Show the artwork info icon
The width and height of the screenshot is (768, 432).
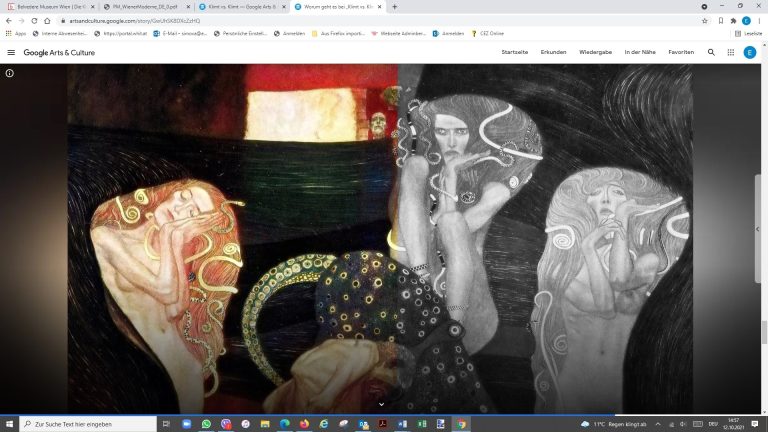tap(9, 73)
